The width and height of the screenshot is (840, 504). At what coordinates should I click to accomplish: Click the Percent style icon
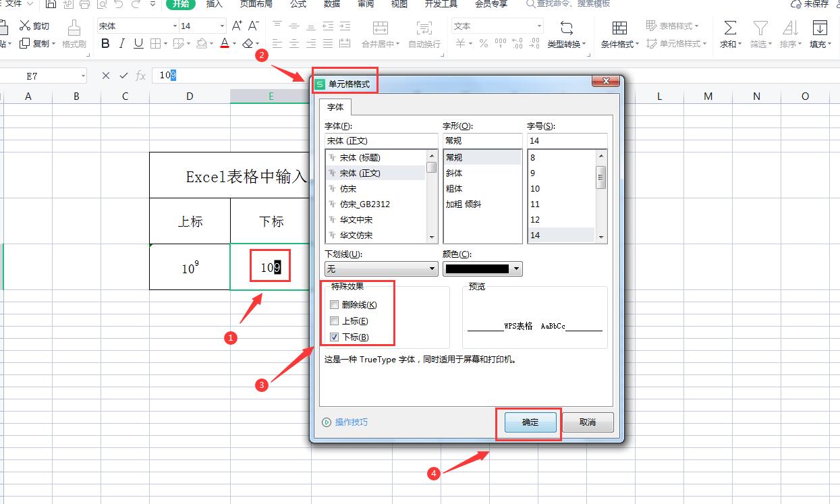pyautogui.click(x=484, y=43)
